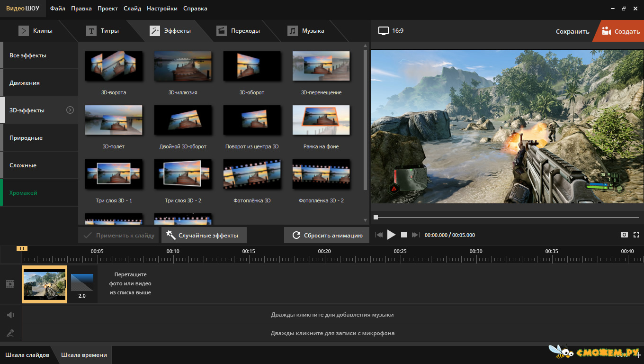
Task: Switch to the Переходы tab
Action: [x=238, y=31]
